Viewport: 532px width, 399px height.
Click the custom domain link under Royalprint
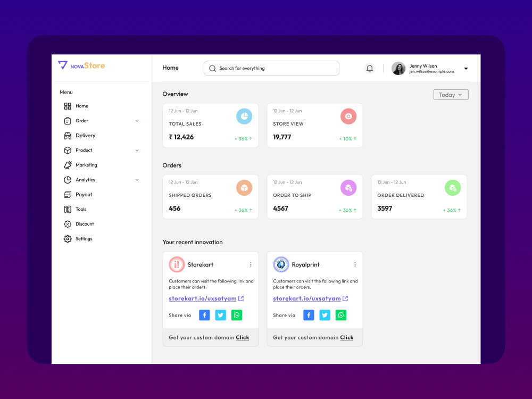coord(346,338)
